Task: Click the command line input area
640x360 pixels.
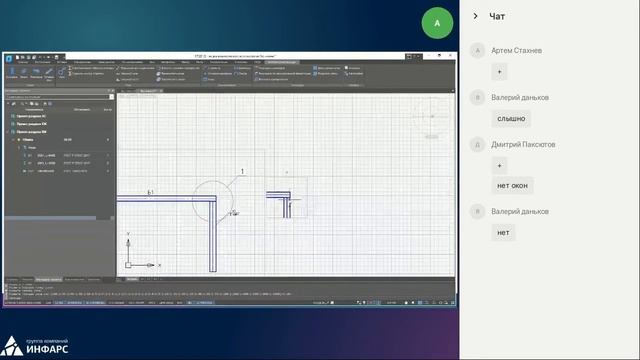Action: [x=229, y=298]
